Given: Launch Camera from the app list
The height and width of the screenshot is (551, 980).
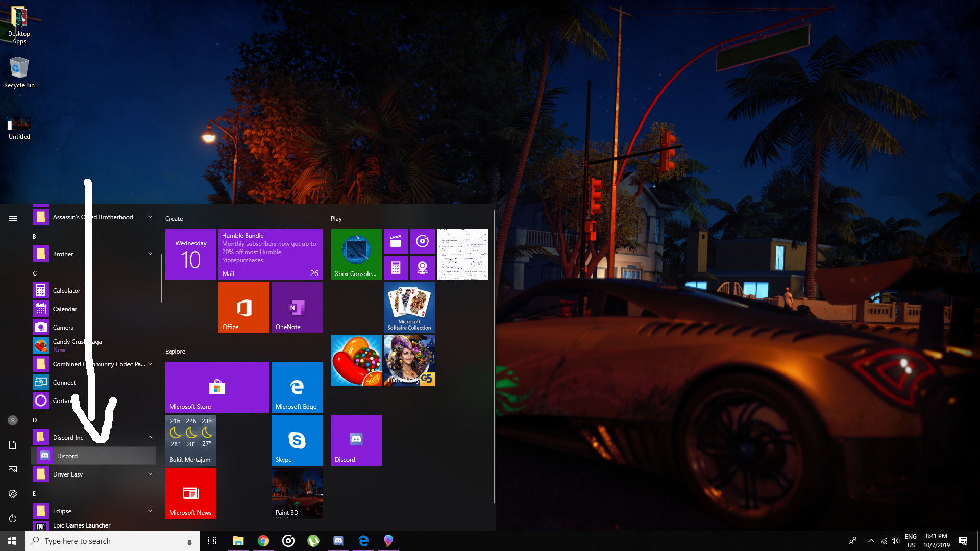Looking at the screenshot, I should point(94,328).
